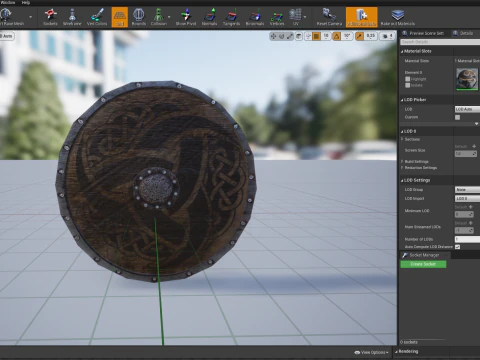The width and height of the screenshot is (480, 360).
Task: Check the Custom LOD checkbox
Action: click(458, 117)
